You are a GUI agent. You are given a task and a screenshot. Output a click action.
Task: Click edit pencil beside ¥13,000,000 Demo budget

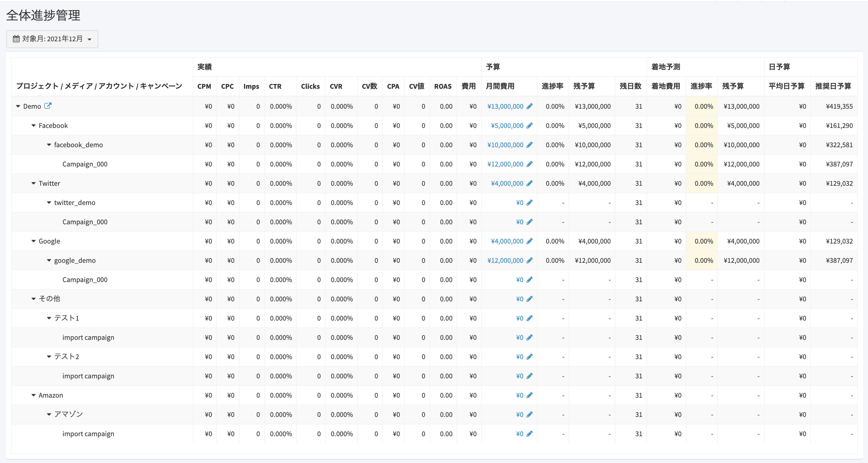point(530,106)
